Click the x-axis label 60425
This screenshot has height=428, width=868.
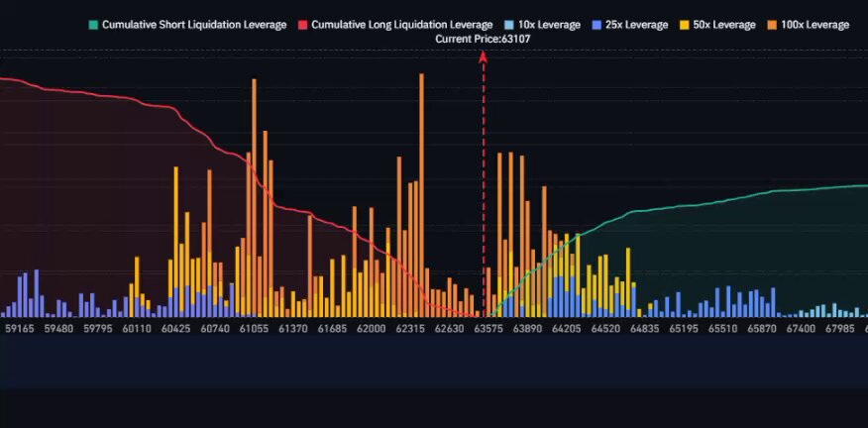click(176, 328)
